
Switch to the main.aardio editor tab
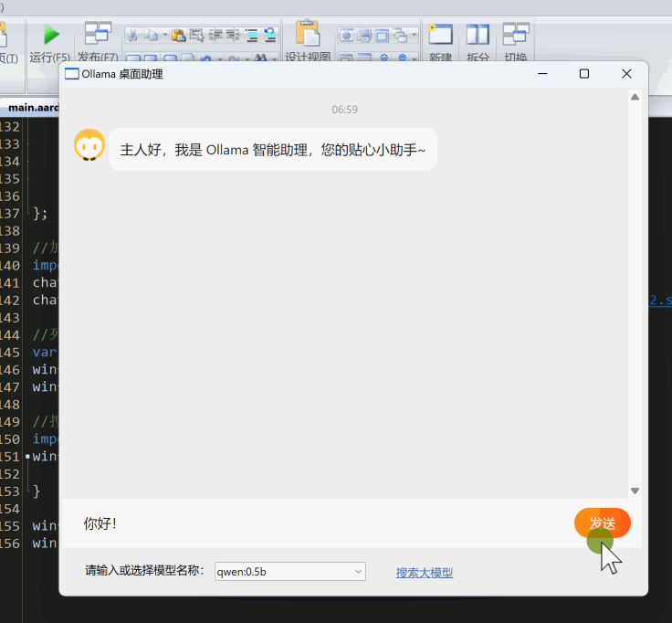[x=33, y=107]
